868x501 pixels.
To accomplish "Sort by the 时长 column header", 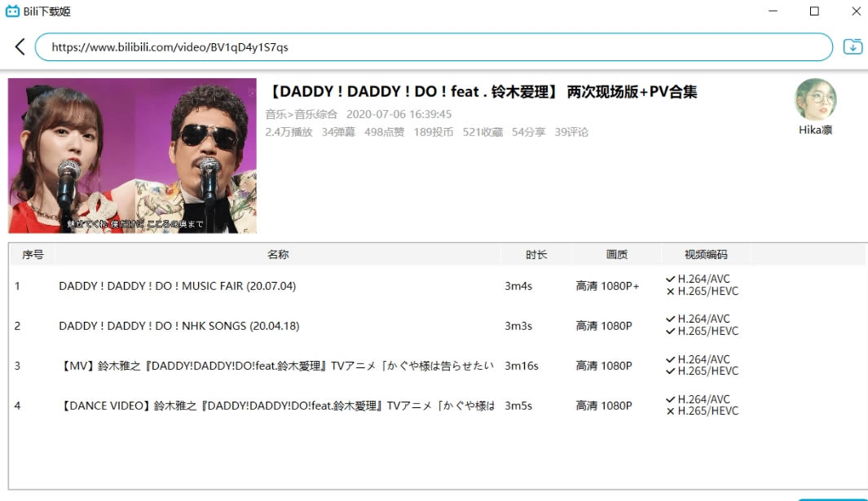I will [536, 255].
